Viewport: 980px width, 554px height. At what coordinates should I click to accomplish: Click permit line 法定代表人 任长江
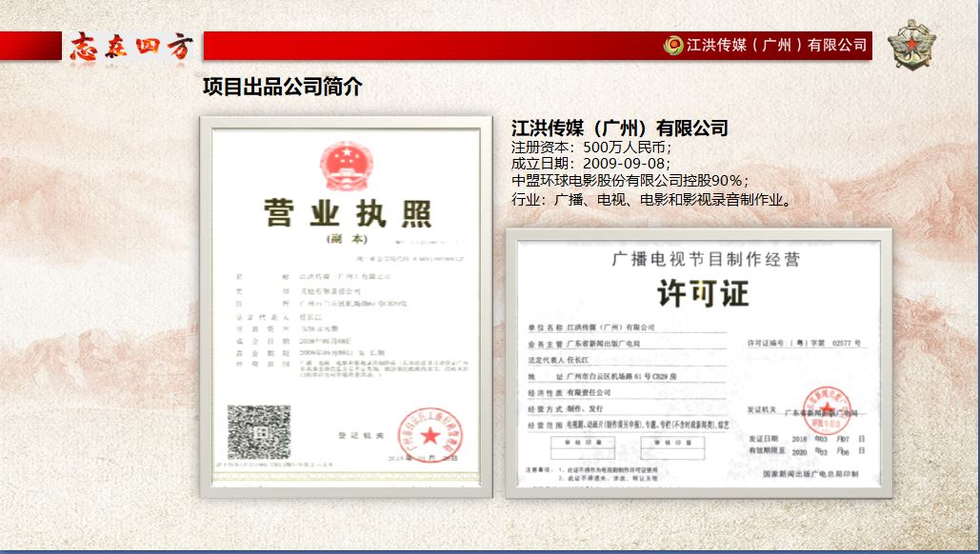click(558, 361)
